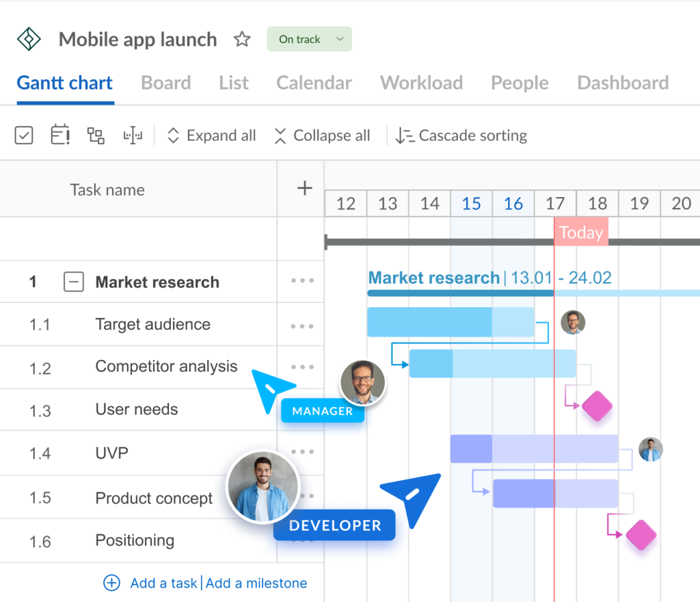This screenshot has width=700, height=602.
Task: Click Add a milestone link
Action: click(x=256, y=583)
